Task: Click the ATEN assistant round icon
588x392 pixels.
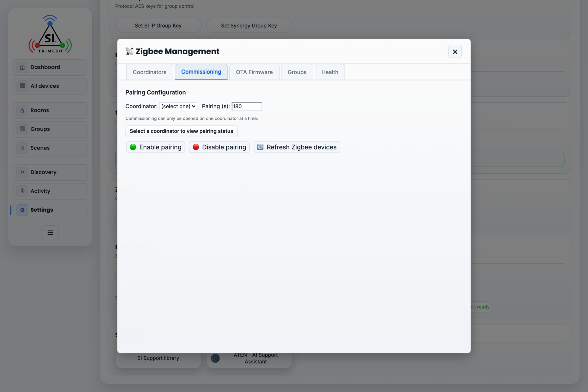Action: point(215,358)
